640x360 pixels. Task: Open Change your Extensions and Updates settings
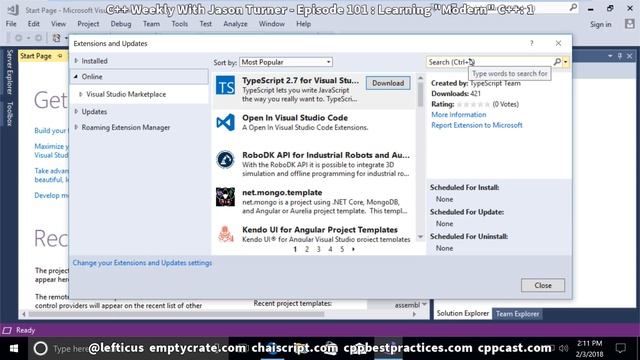[x=142, y=263]
